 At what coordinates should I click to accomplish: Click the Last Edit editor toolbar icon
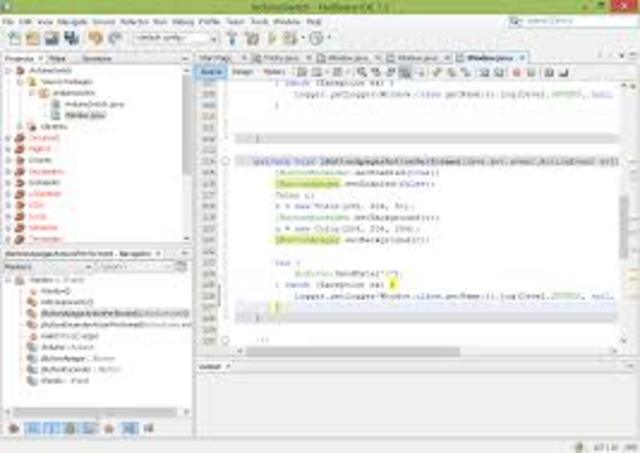302,73
